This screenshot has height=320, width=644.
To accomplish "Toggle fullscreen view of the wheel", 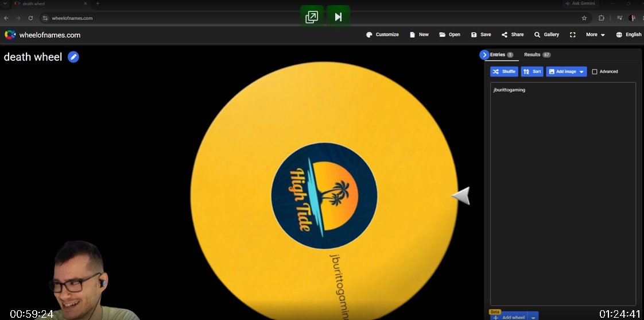I will 572,35.
